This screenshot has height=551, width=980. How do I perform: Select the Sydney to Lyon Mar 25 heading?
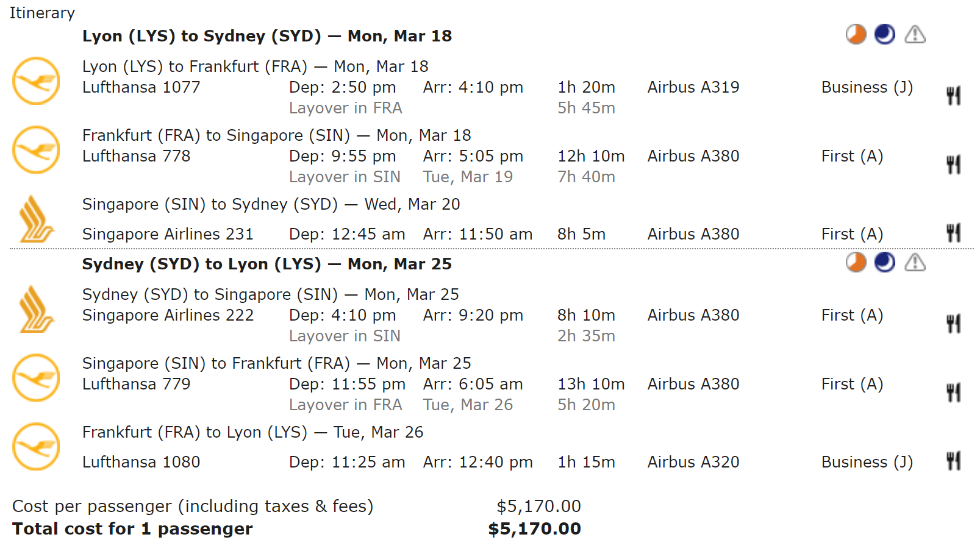(267, 264)
